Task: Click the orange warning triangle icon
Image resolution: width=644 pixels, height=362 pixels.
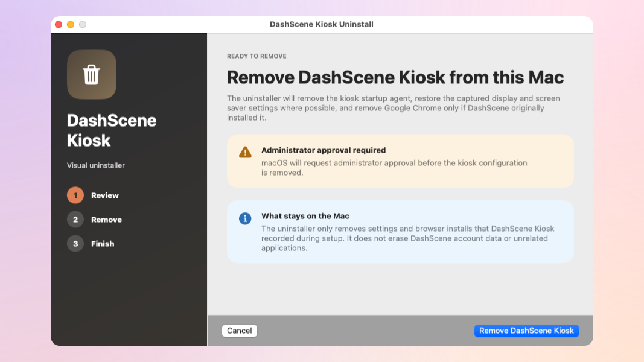Action: tap(245, 152)
